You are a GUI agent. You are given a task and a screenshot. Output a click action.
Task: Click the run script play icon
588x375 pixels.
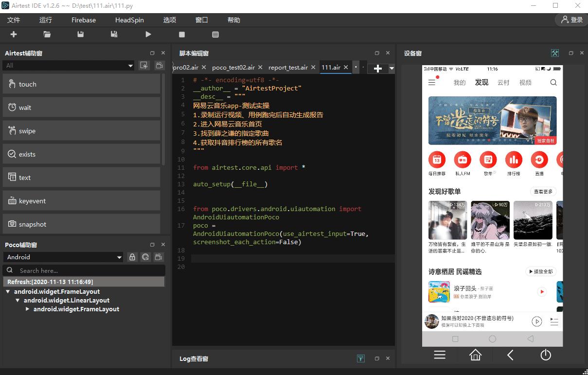tap(148, 35)
